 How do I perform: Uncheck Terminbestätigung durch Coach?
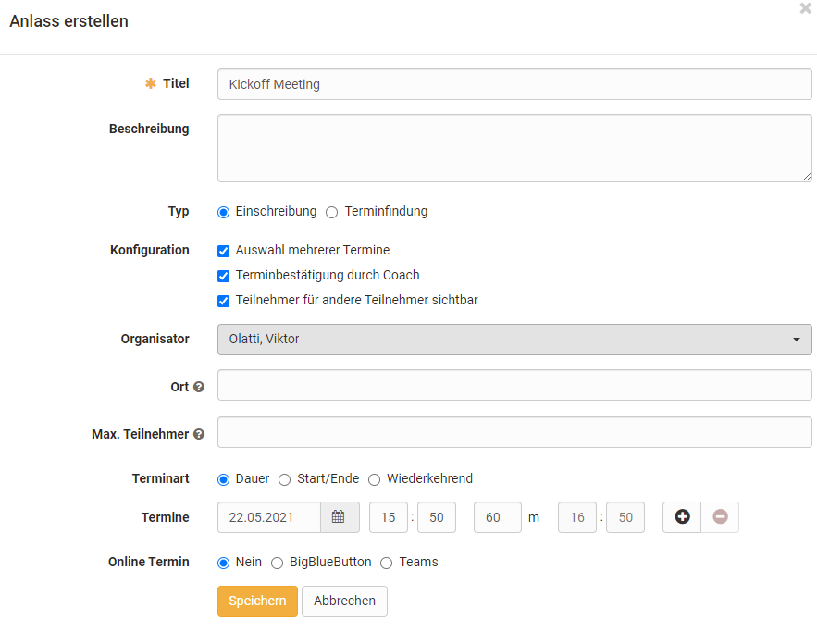point(223,276)
